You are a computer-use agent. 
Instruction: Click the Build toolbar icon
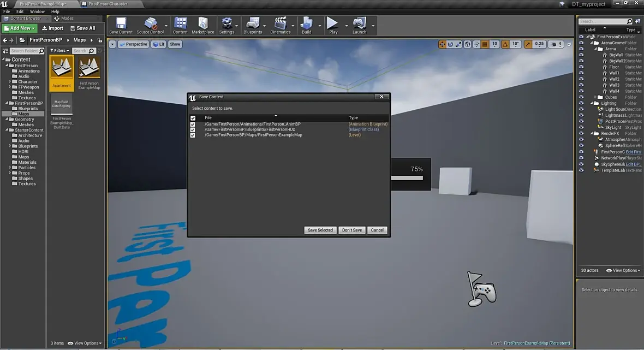coord(306,26)
